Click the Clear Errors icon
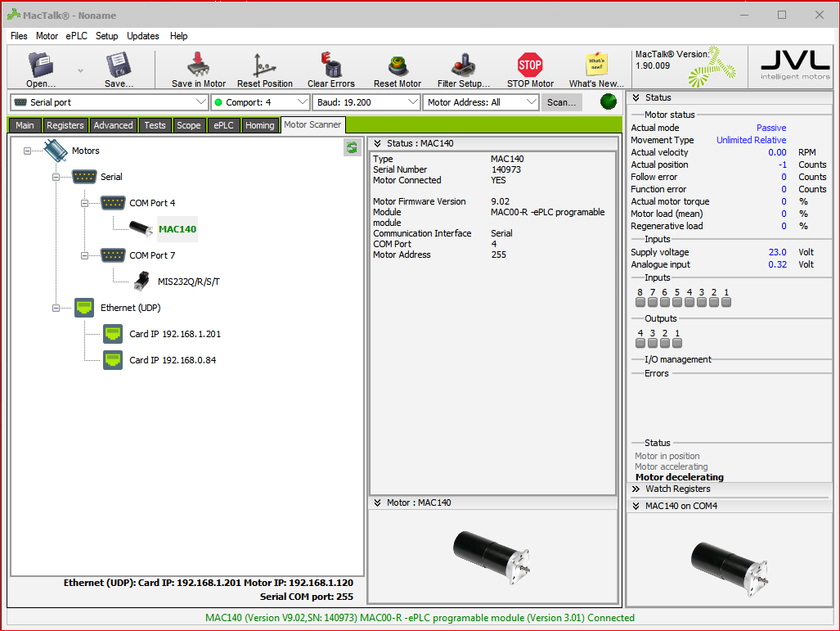840x631 pixels. pyautogui.click(x=331, y=65)
